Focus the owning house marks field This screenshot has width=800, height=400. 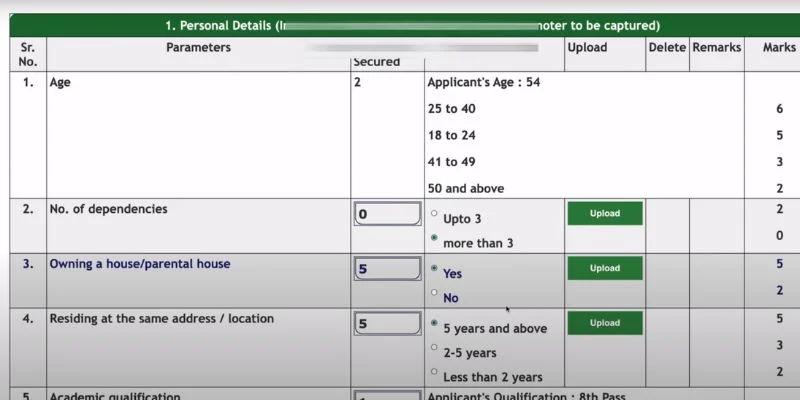387,269
